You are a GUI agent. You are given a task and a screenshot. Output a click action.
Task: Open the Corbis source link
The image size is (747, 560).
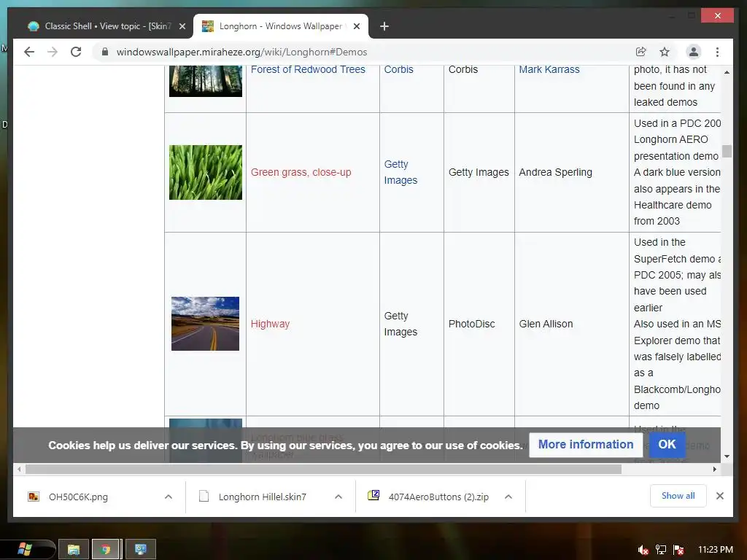pos(398,69)
